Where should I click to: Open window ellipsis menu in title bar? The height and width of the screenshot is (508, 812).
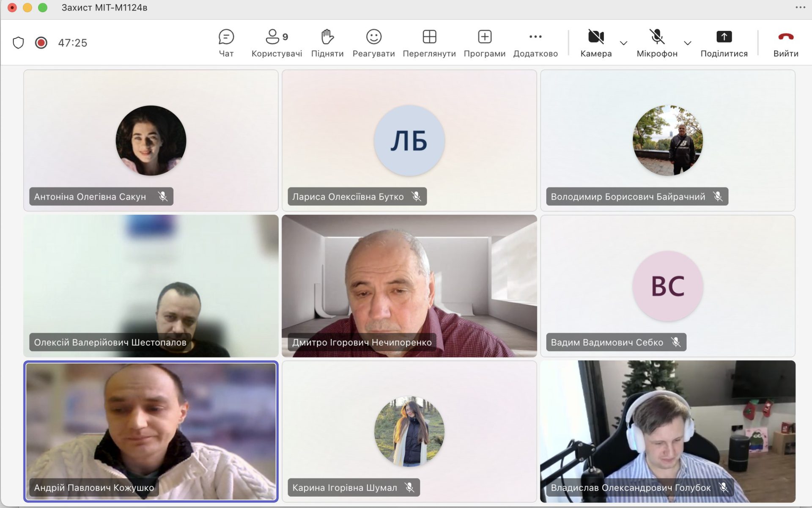pyautogui.click(x=800, y=7)
